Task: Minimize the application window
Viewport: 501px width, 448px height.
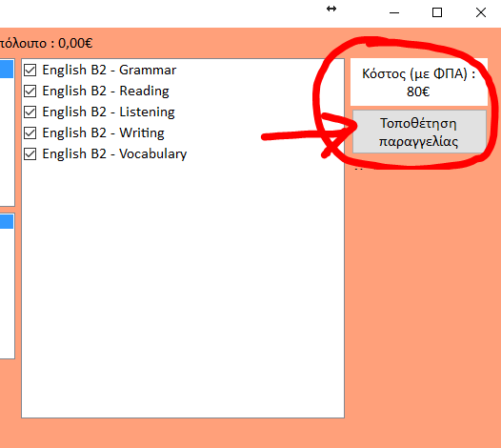Action: click(x=394, y=12)
